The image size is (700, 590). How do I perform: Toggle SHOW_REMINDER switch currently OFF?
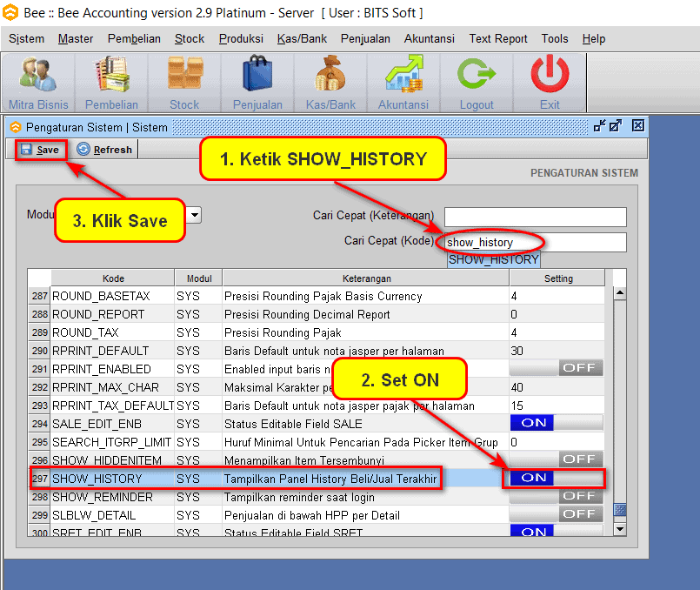pos(557,496)
